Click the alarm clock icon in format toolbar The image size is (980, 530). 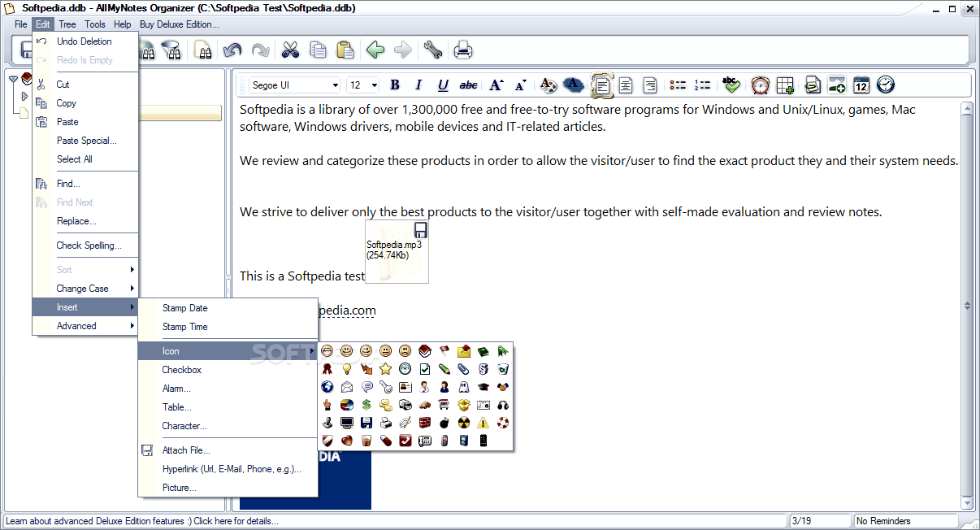click(x=760, y=85)
